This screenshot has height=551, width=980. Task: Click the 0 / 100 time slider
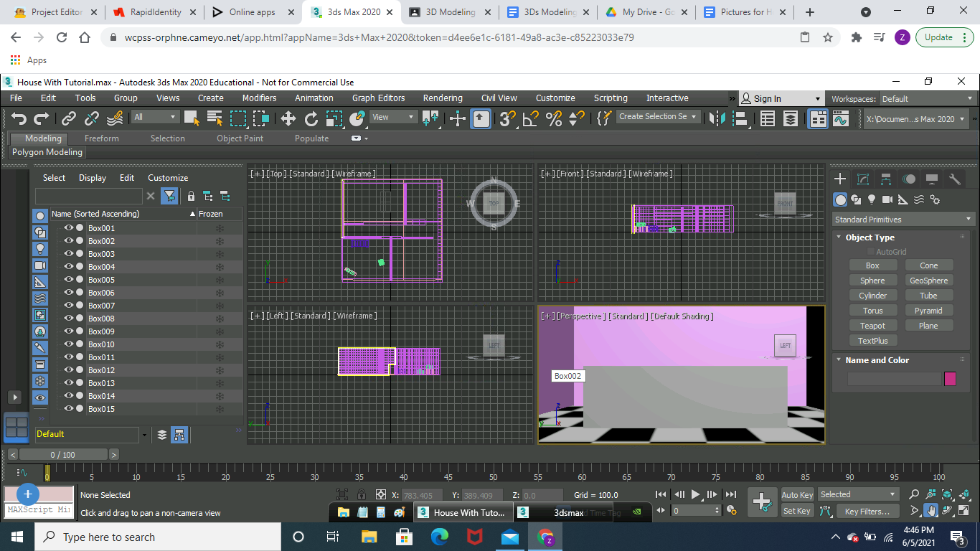pos(62,455)
